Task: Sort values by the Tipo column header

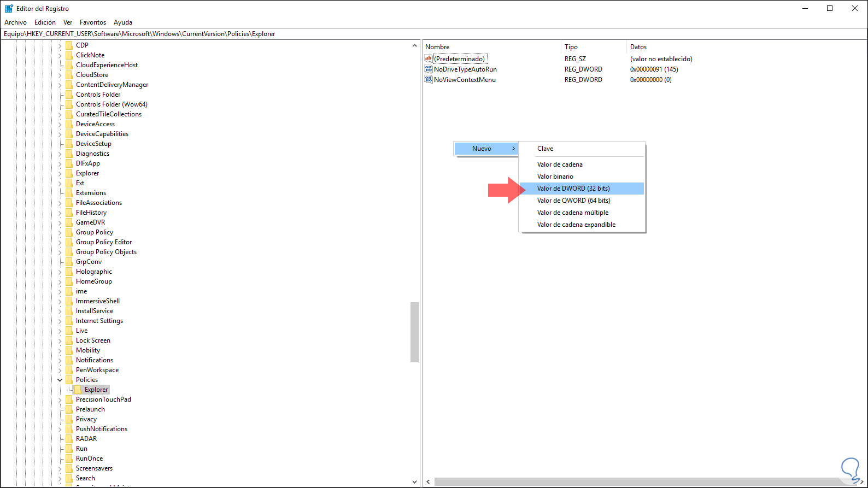Action: coord(594,47)
